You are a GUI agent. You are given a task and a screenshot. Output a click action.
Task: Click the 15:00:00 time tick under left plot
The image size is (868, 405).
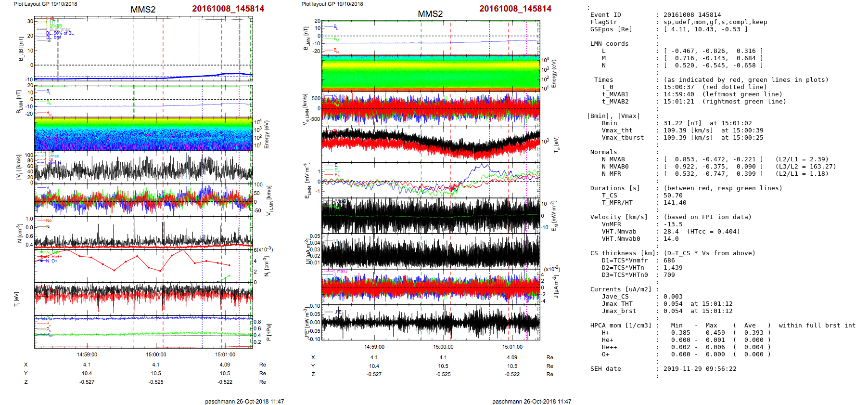pyautogui.click(x=156, y=354)
